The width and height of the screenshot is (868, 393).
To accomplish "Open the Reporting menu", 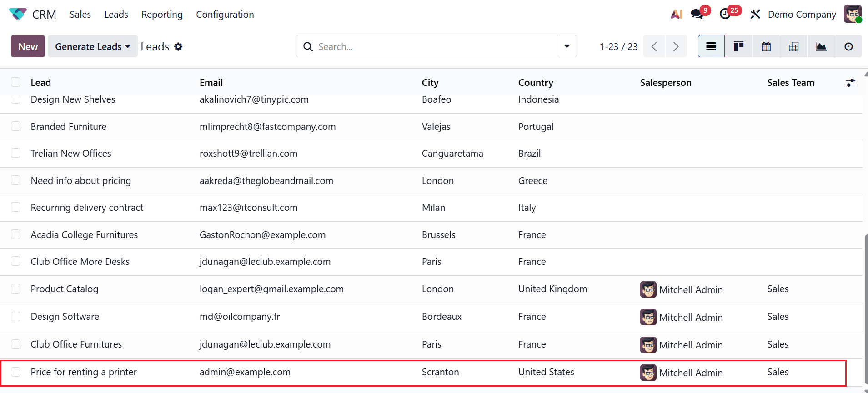I will [x=162, y=15].
